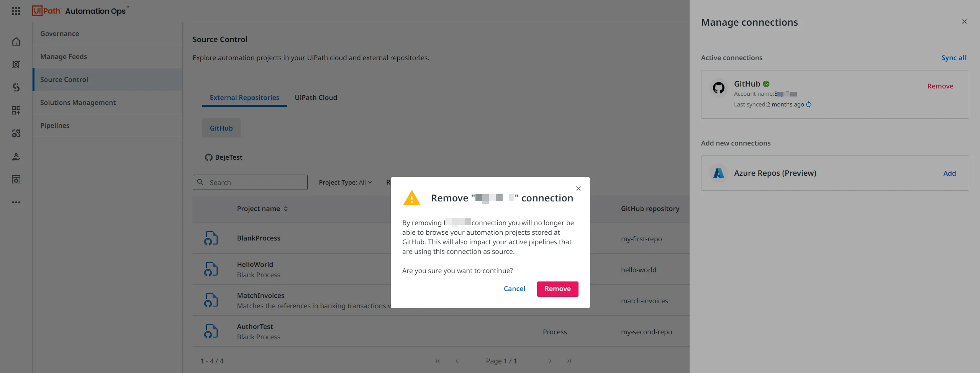This screenshot has height=373, width=980.
Task: Click the Sync all link
Action: point(954,58)
